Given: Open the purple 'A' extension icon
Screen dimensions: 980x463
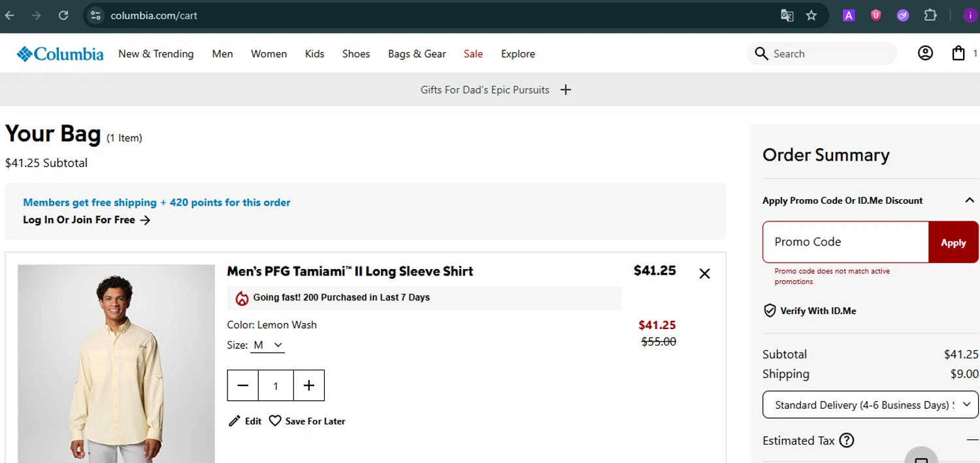Looking at the screenshot, I should click(849, 16).
